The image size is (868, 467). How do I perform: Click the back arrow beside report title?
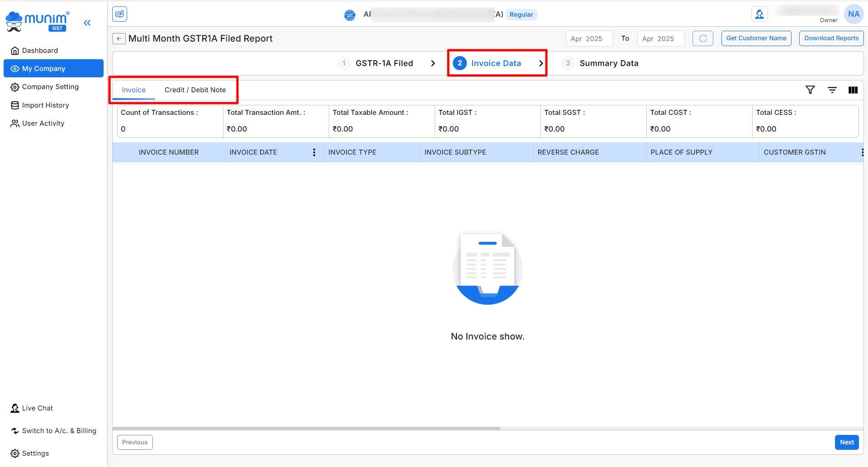[x=119, y=39]
